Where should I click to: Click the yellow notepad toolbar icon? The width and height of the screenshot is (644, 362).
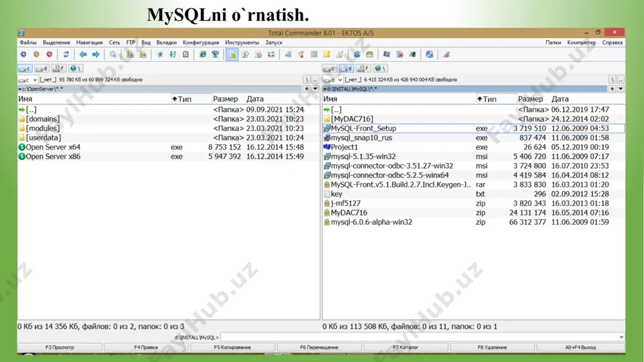327,54
